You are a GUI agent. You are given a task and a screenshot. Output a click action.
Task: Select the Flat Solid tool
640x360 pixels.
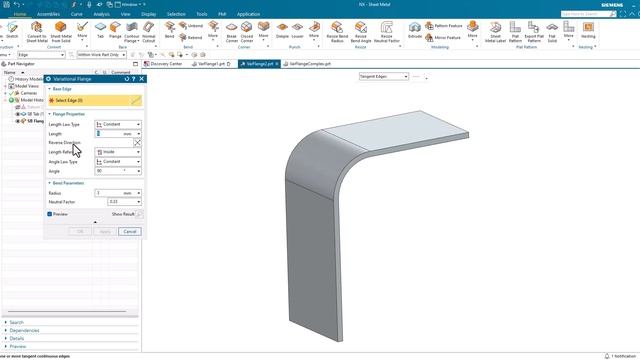tap(552, 32)
